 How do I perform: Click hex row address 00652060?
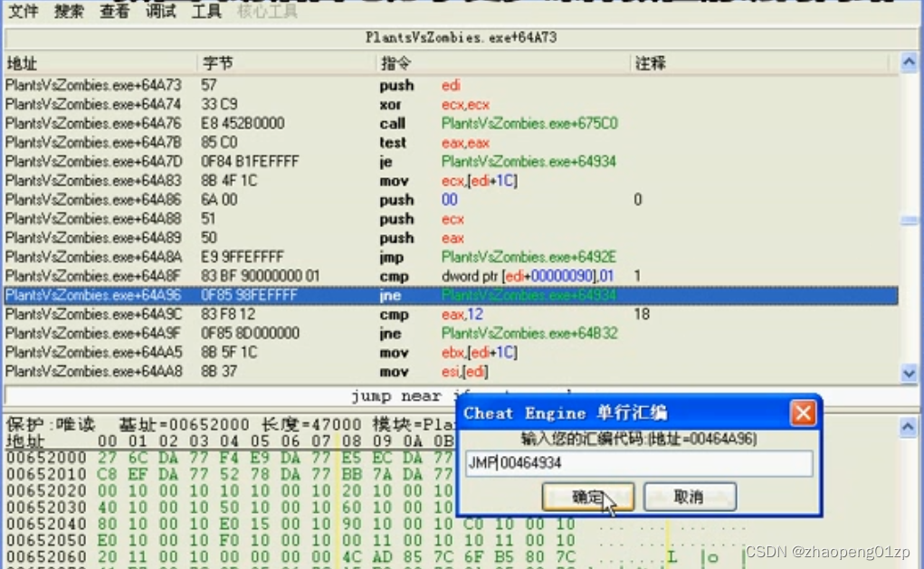point(46,556)
